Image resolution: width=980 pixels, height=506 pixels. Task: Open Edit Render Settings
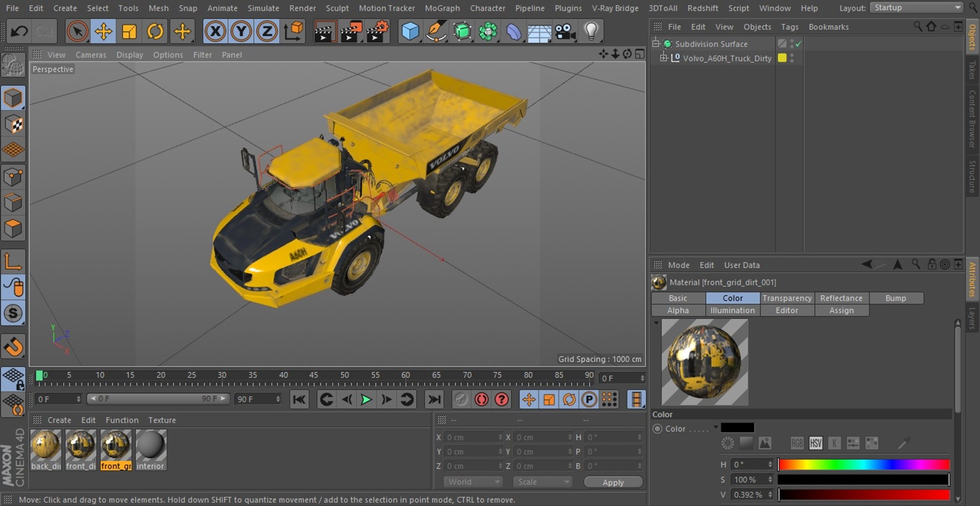[x=377, y=32]
